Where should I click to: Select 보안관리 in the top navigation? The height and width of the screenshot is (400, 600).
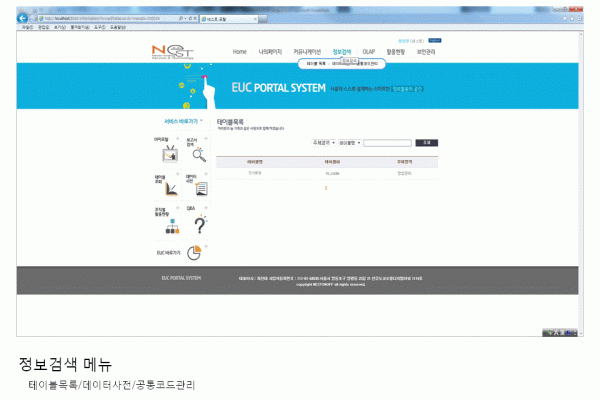pos(426,52)
